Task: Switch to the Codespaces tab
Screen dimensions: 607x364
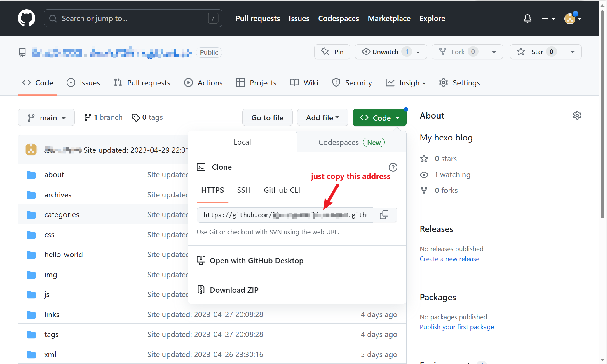Action: pyautogui.click(x=338, y=142)
